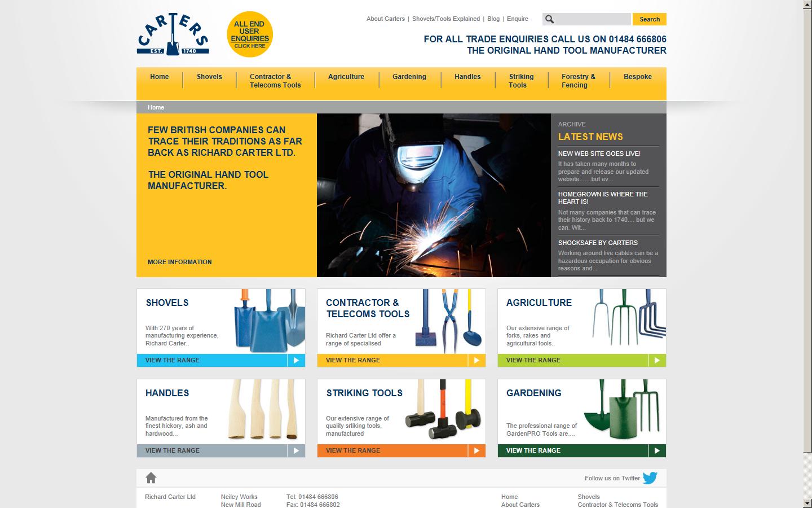The height and width of the screenshot is (508, 812).
Task: Click the arrow on Shovels view range bar
Action: [295, 360]
